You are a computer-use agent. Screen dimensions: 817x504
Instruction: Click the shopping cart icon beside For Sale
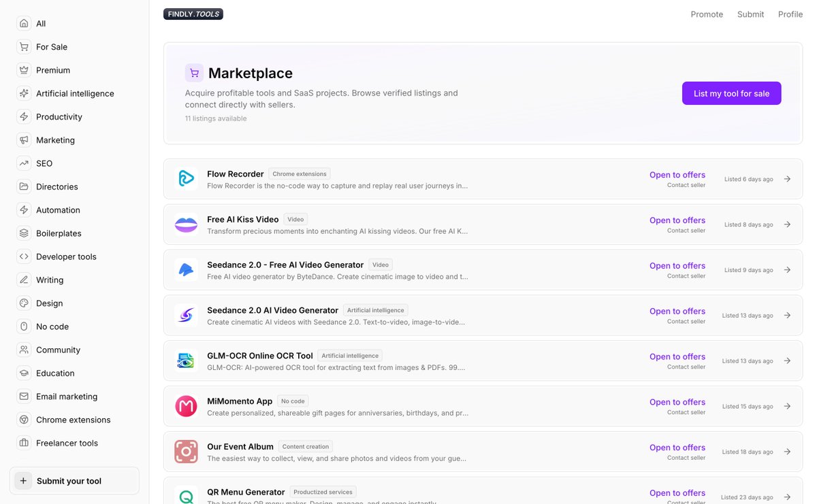(24, 47)
